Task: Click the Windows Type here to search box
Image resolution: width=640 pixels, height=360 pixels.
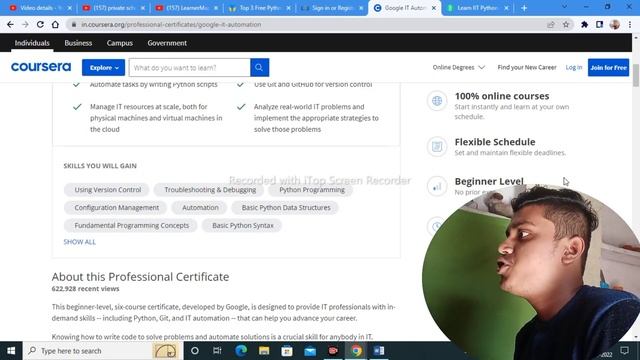Action: 102,351
